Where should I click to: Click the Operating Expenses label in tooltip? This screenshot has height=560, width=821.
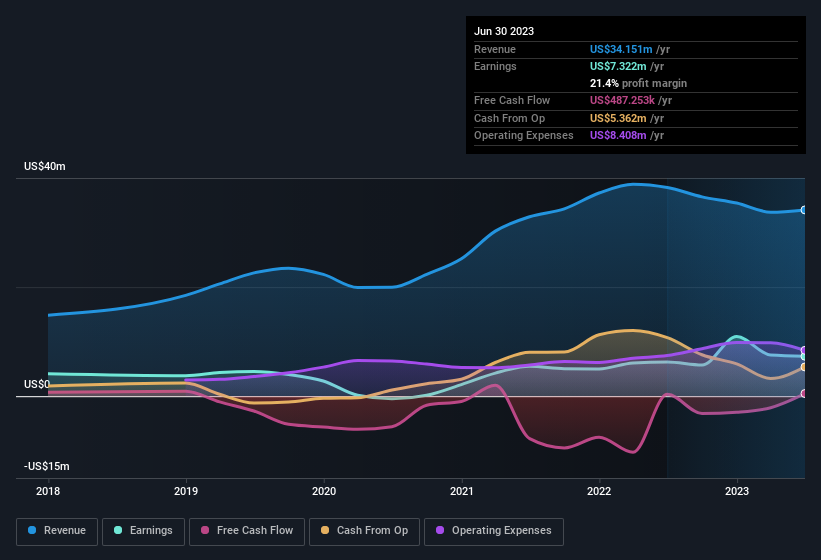pos(524,135)
